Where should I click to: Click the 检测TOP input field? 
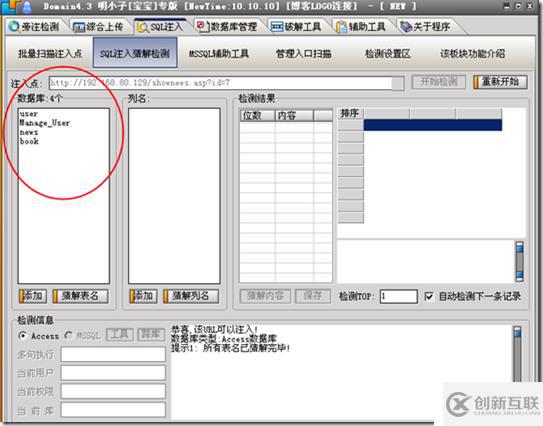tap(398, 296)
